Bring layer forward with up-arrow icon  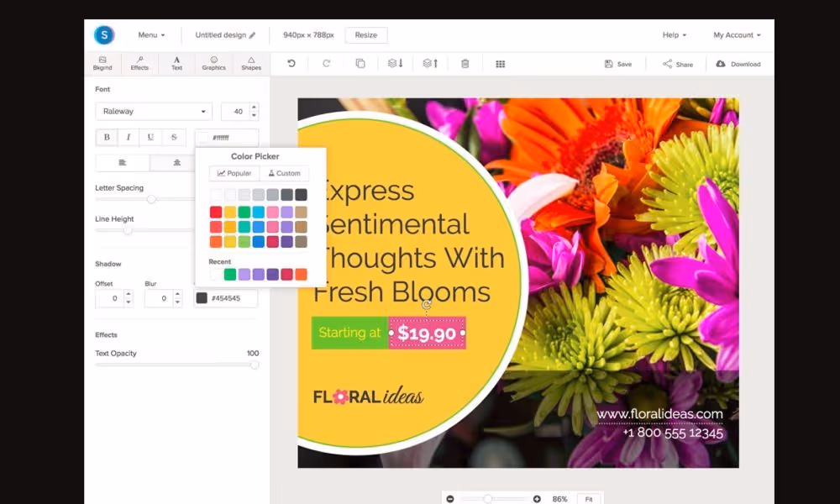pos(430,64)
